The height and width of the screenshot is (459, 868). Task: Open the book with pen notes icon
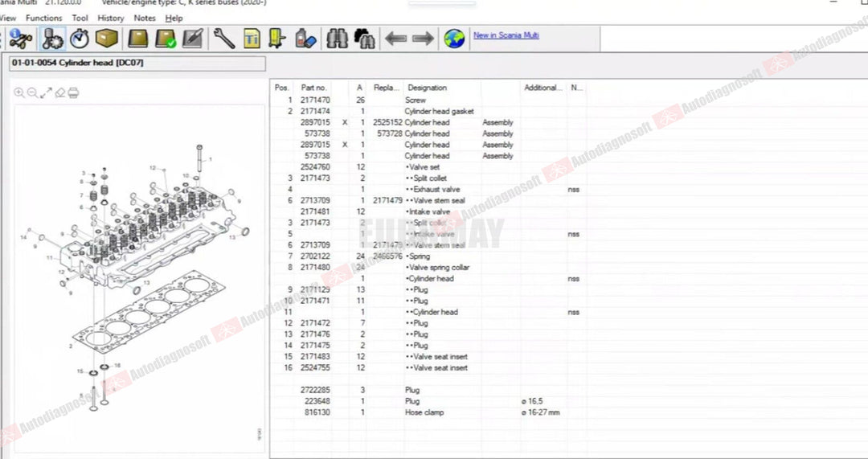[x=193, y=39]
